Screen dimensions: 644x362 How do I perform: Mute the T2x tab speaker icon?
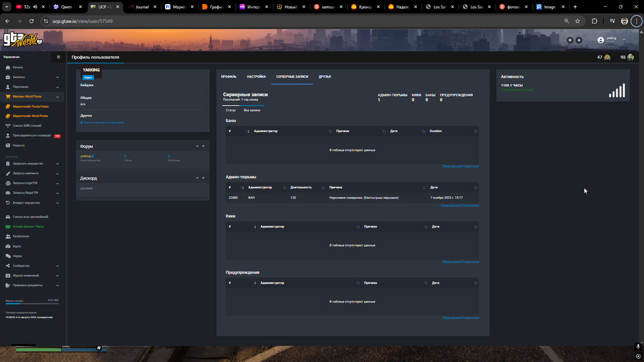coord(35,7)
